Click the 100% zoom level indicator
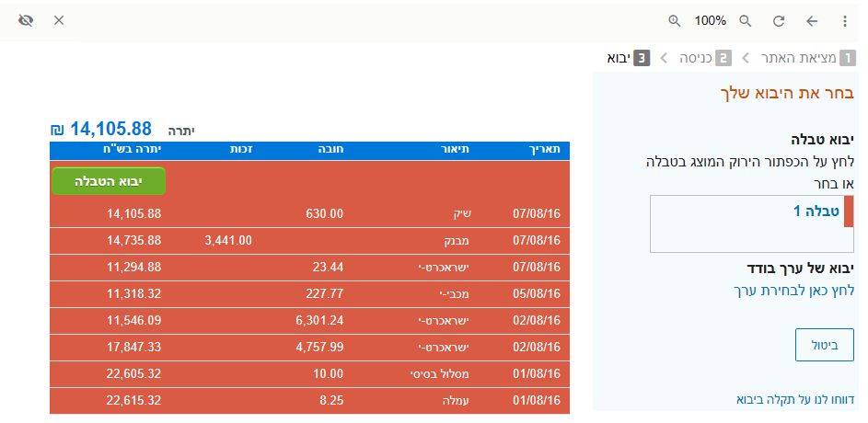Viewport: 868px width, 423px height. coord(710,20)
